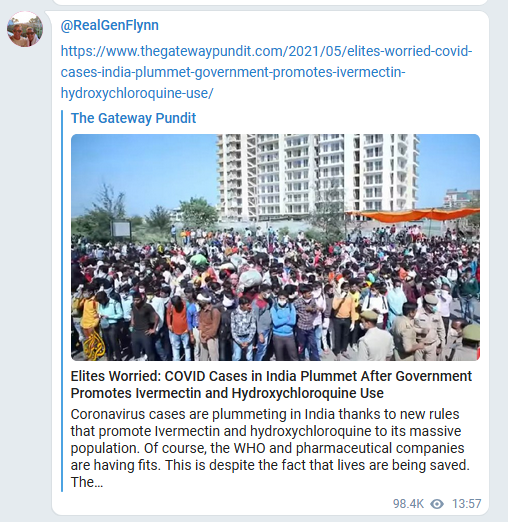Click the description line "are having fits. This is despite"
The width and height of the screenshot is (508, 522).
tap(270, 465)
